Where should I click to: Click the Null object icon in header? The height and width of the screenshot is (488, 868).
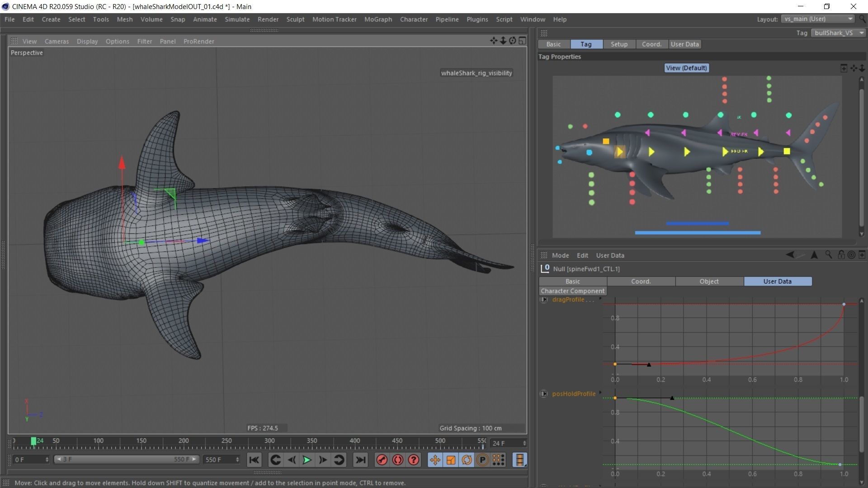tap(545, 269)
